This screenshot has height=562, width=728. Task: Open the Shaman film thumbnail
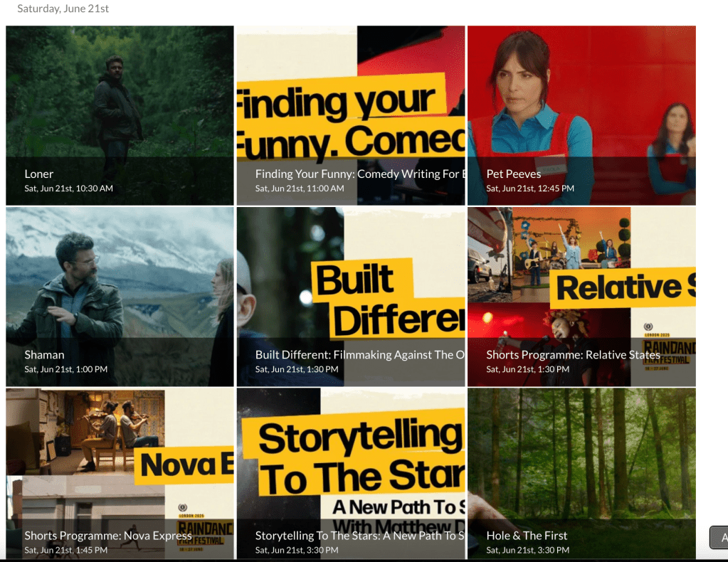(120, 297)
